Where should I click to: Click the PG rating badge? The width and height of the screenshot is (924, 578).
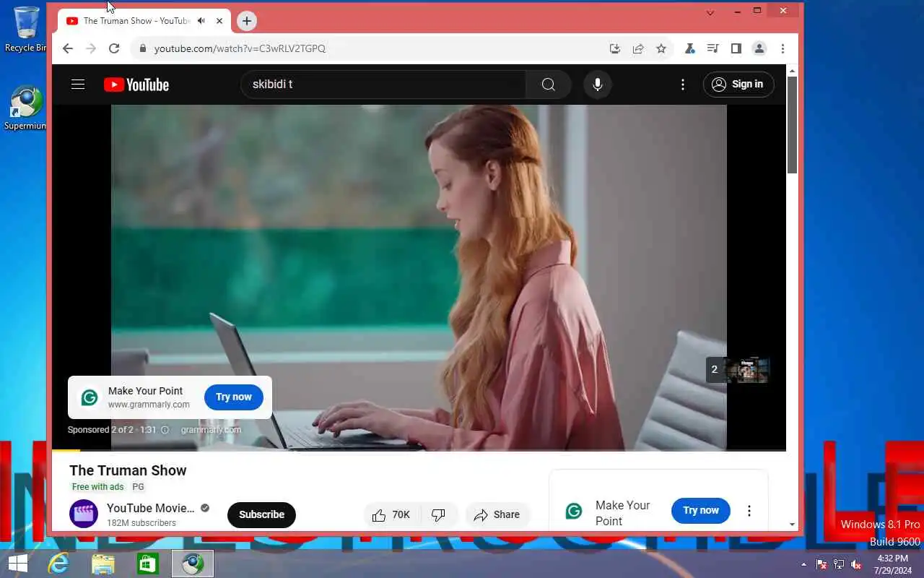[138, 487]
